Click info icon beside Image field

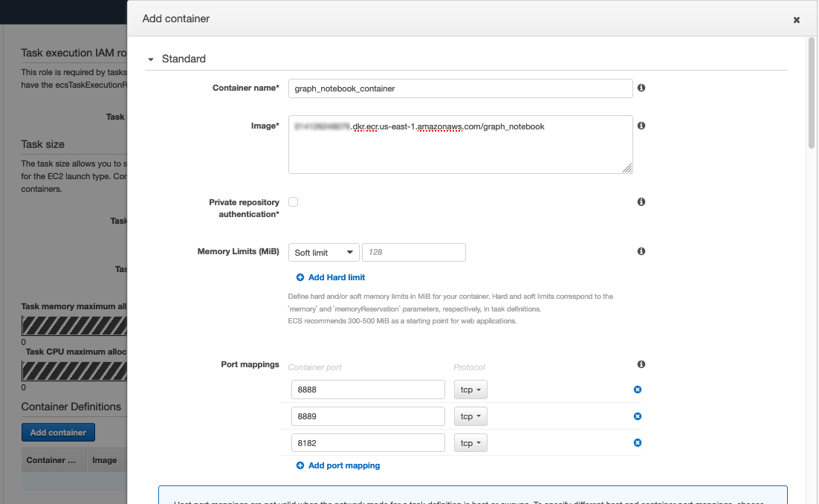[x=641, y=126]
